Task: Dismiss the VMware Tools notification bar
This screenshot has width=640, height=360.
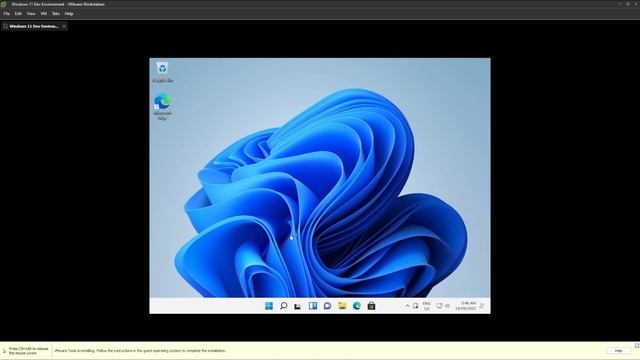Action: (x=637, y=346)
